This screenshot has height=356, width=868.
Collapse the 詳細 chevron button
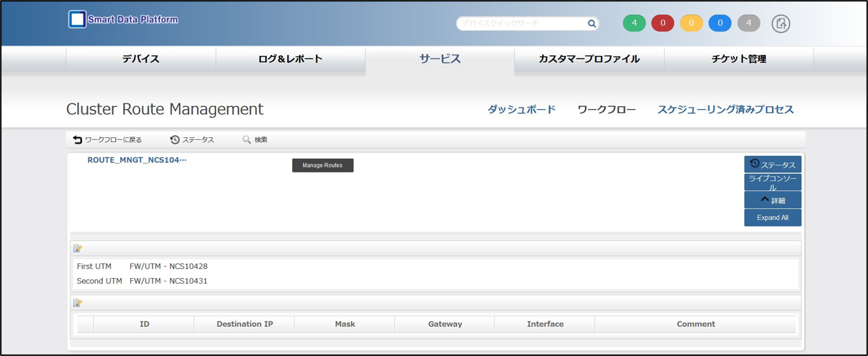773,200
